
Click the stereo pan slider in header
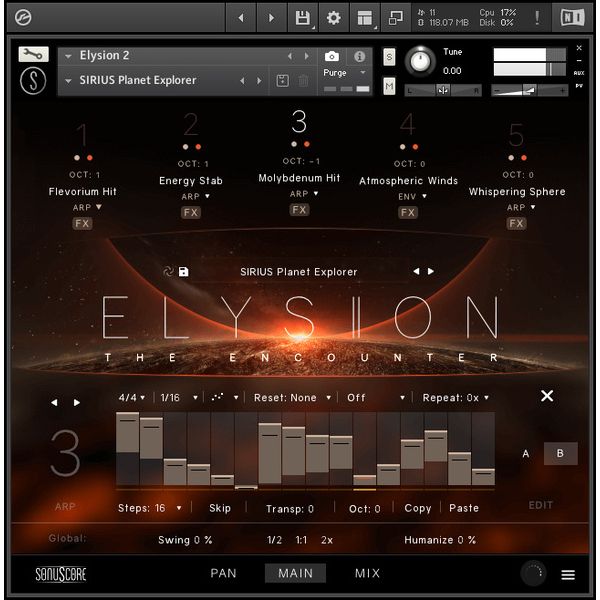coord(443,91)
